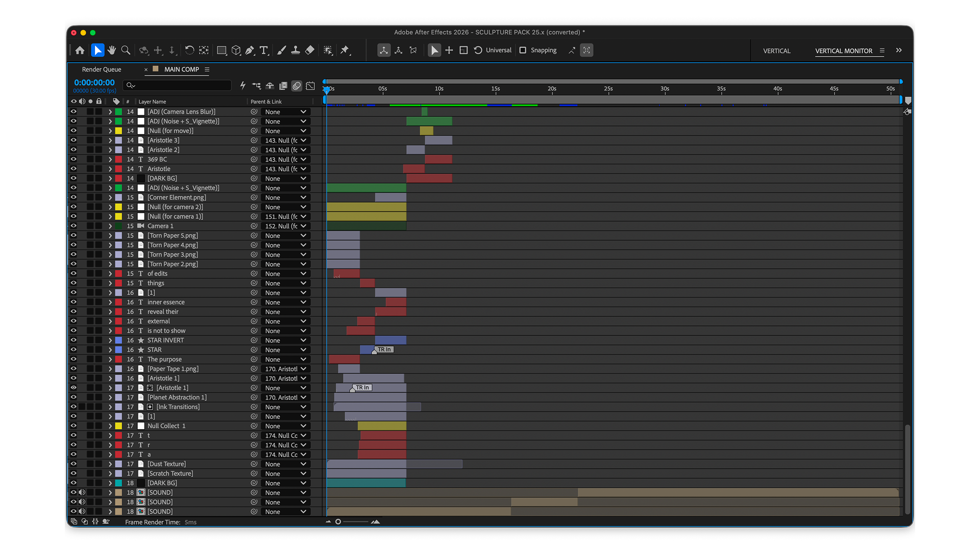Show more workspaces with double-arrow button

tap(899, 50)
